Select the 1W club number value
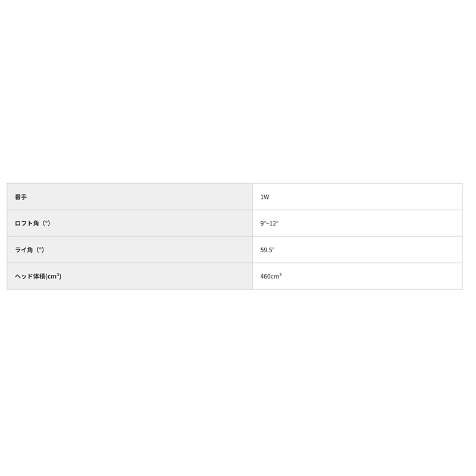This screenshot has height=476, width=476. [x=265, y=197]
